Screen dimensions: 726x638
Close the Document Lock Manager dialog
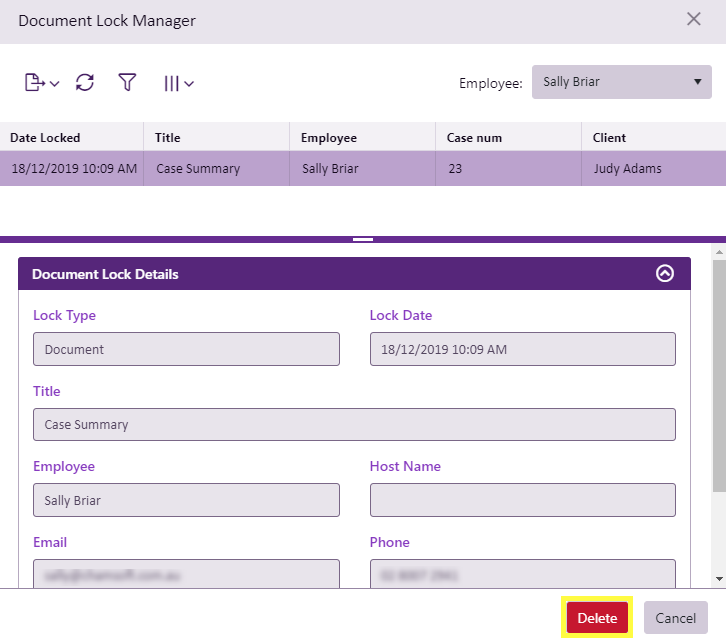[x=693, y=19]
